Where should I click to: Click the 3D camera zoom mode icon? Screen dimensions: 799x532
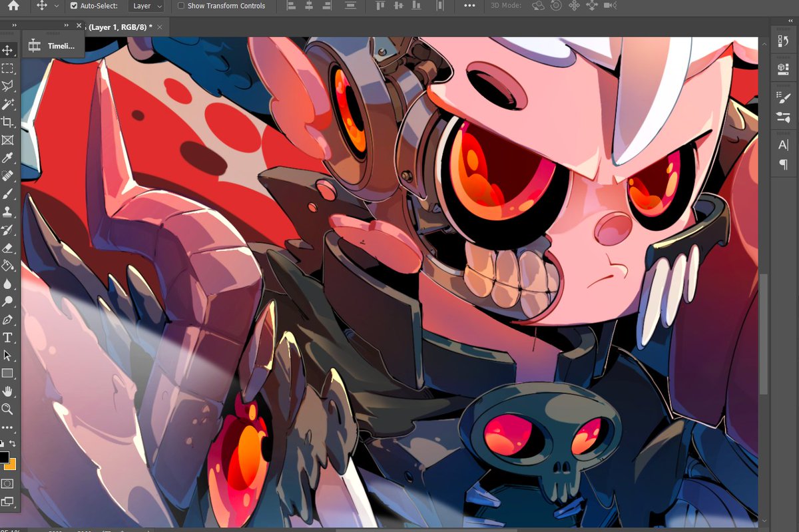click(609, 5)
